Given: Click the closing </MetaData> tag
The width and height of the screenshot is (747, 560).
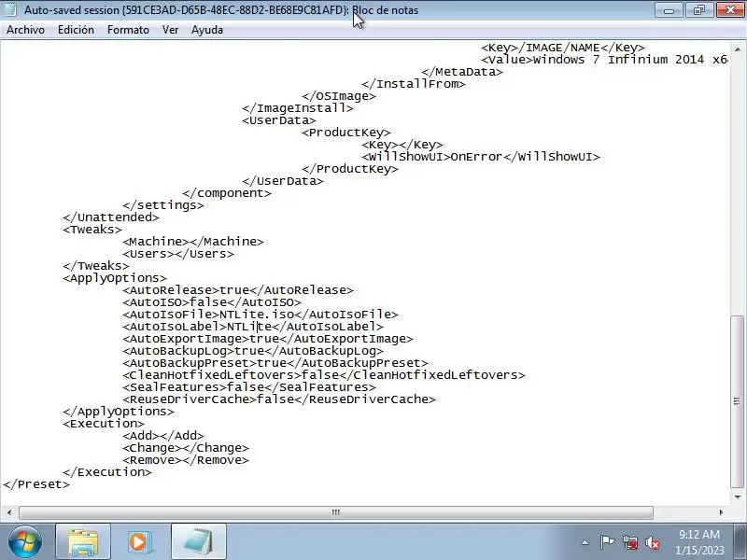Looking at the screenshot, I should coord(461,72).
